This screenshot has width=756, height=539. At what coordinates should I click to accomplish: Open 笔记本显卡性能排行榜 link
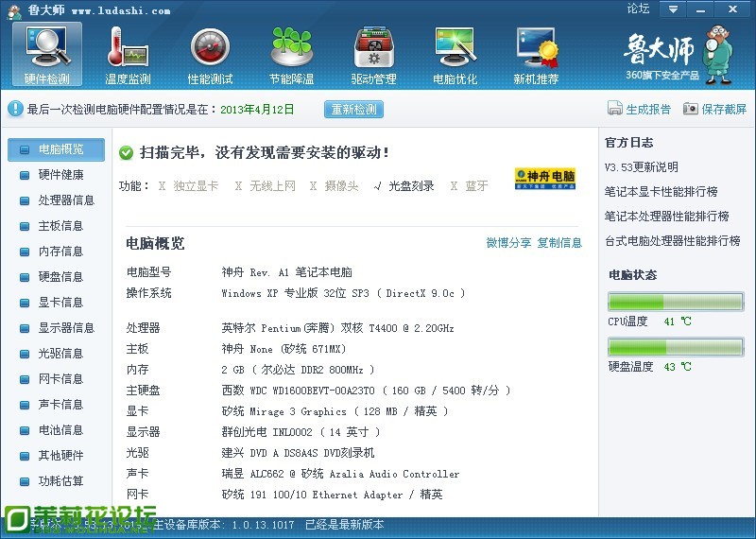[x=661, y=192]
